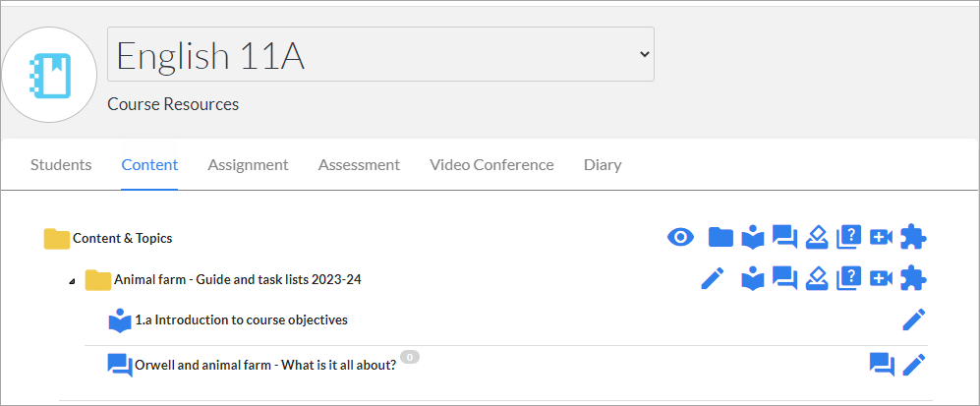The width and height of the screenshot is (980, 406).
Task: Select the Content & Topics root folder
Action: click(123, 238)
